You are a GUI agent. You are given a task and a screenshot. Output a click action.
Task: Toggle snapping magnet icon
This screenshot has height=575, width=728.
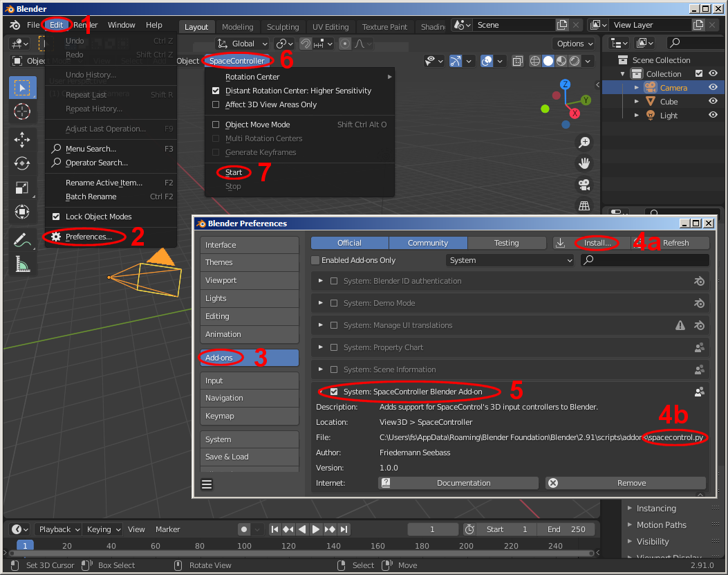(x=306, y=44)
